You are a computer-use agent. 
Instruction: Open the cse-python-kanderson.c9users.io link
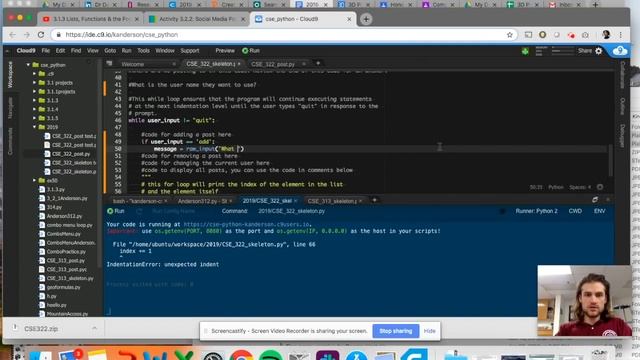247,224
